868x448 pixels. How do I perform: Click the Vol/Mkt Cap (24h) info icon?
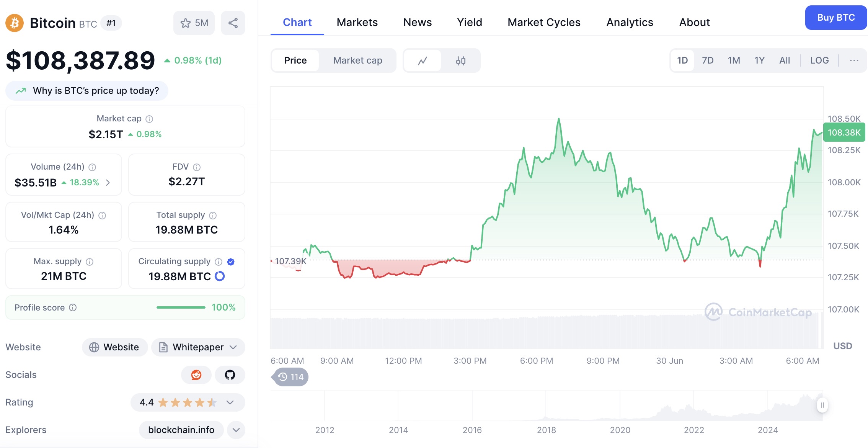click(102, 216)
